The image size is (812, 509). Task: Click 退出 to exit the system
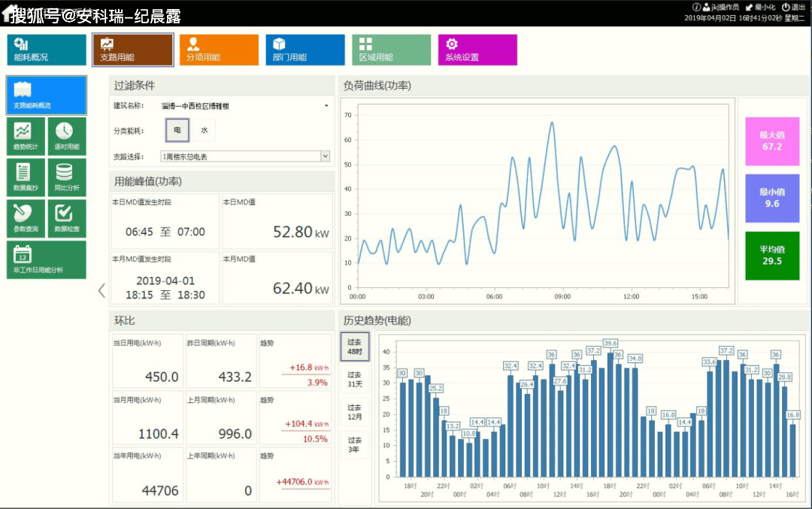point(794,7)
